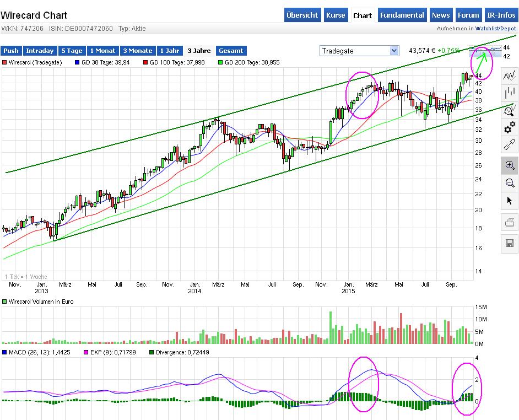This screenshot has height=420, width=519.
Task: Click the Divergence: 0,72449 label
Action: pyautogui.click(x=182, y=352)
